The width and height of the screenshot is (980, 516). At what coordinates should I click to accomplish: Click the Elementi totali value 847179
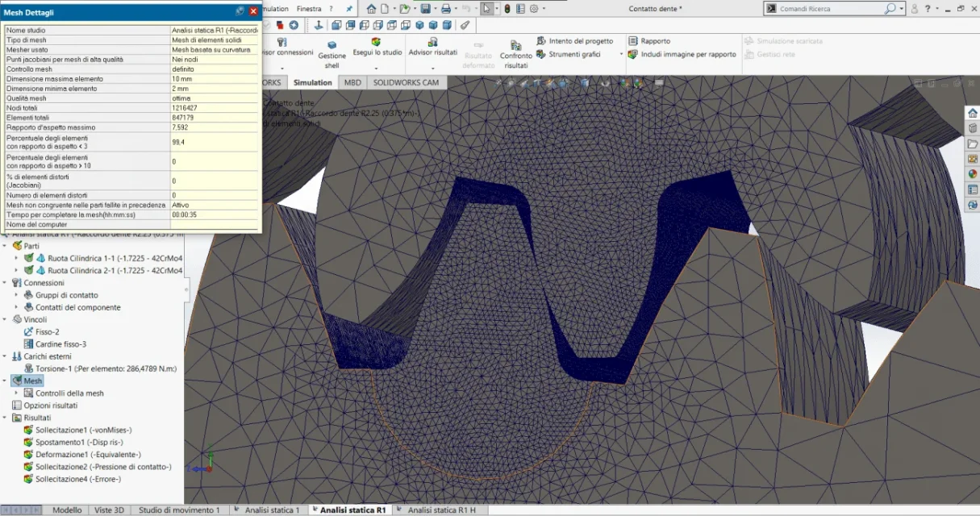[x=182, y=118]
